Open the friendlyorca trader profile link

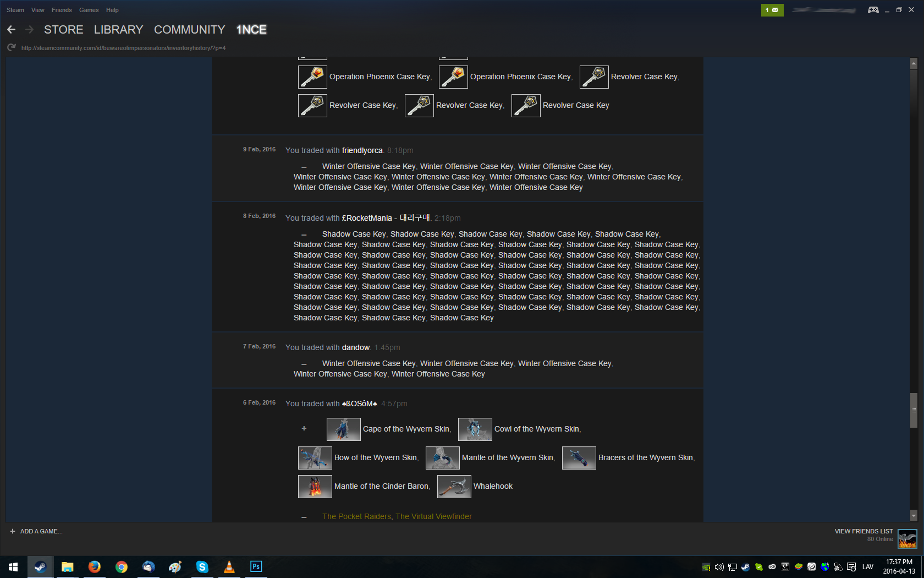[x=362, y=150]
